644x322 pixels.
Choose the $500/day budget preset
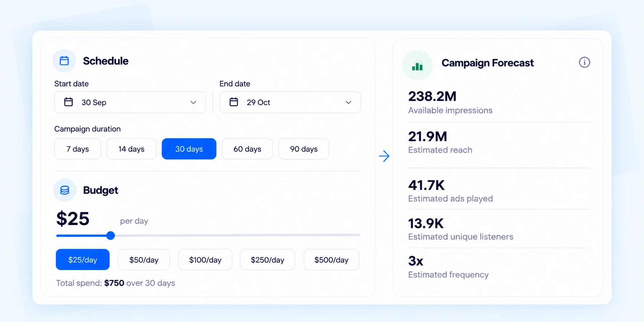click(x=331, y=260)
